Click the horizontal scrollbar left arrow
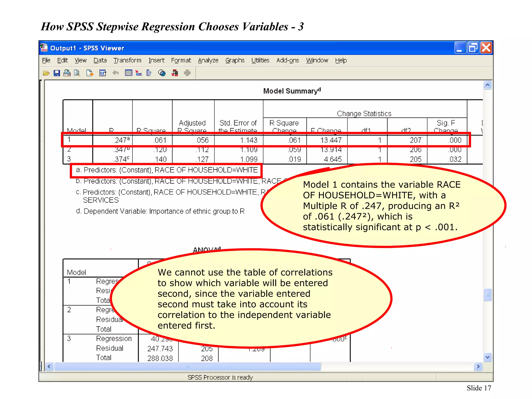 click(x=49, y=367)
